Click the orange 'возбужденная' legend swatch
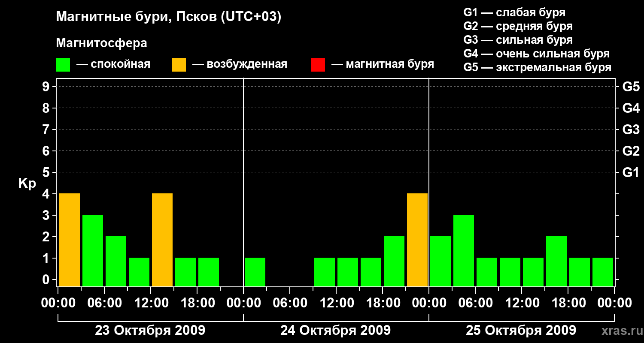The image size is (644, 343). coord(179,65)
